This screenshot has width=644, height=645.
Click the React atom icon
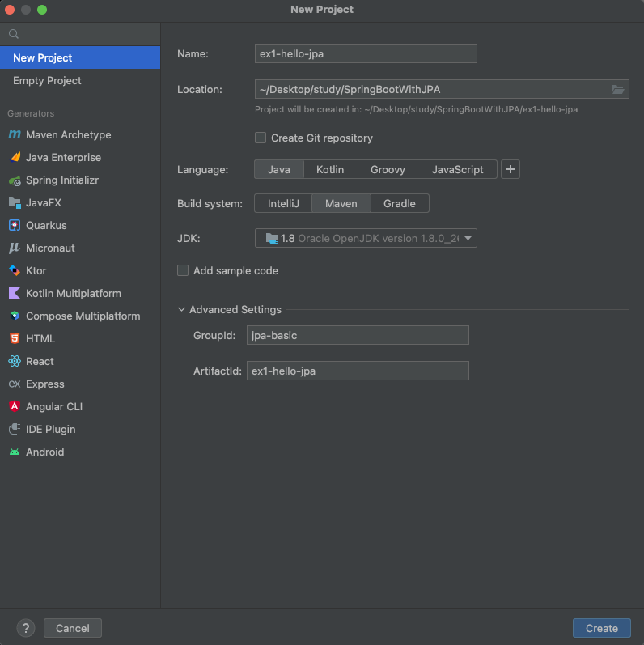(x=15, y=361)
